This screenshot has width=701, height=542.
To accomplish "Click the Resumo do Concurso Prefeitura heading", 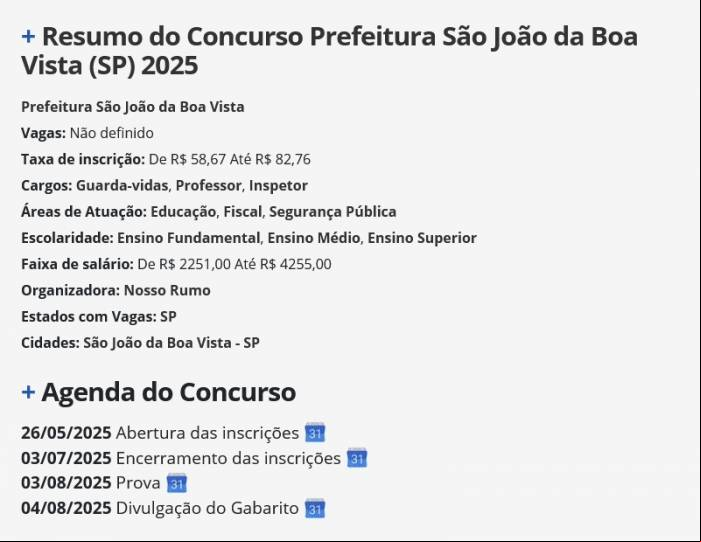I will click(329, 51).
